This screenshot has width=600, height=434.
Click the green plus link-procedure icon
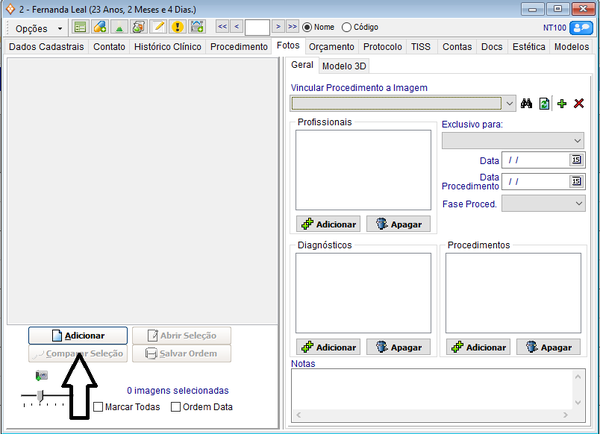click(562, 103)
